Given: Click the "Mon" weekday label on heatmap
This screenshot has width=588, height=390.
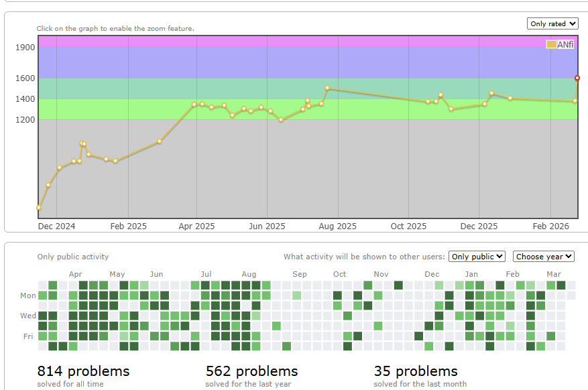Looking at the screenshot, I should tap(28, 296).
